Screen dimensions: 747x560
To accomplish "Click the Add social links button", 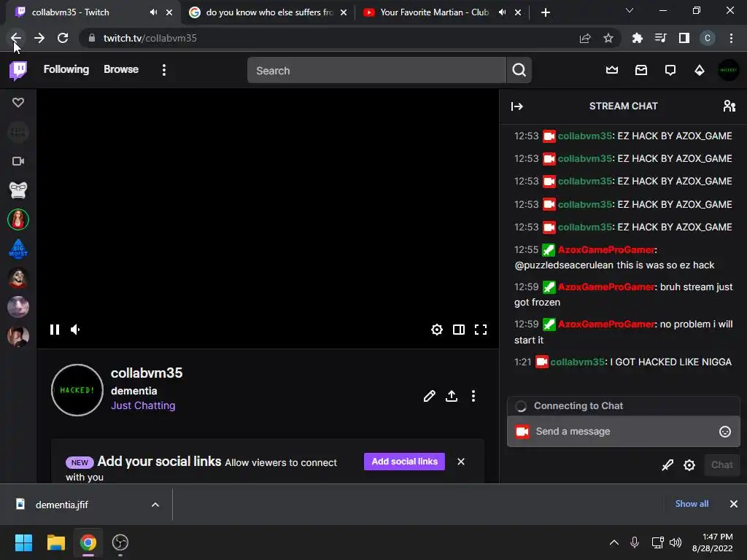I will click(404, 462).
